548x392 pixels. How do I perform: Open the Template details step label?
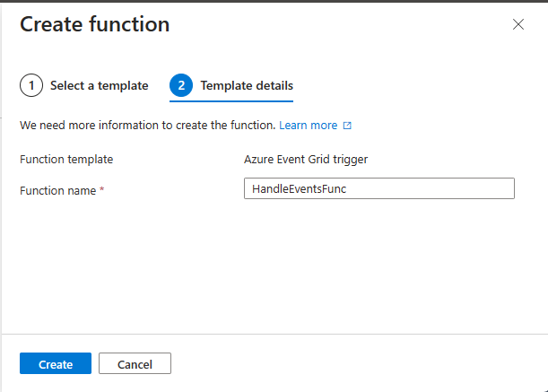tap(247, 86)
